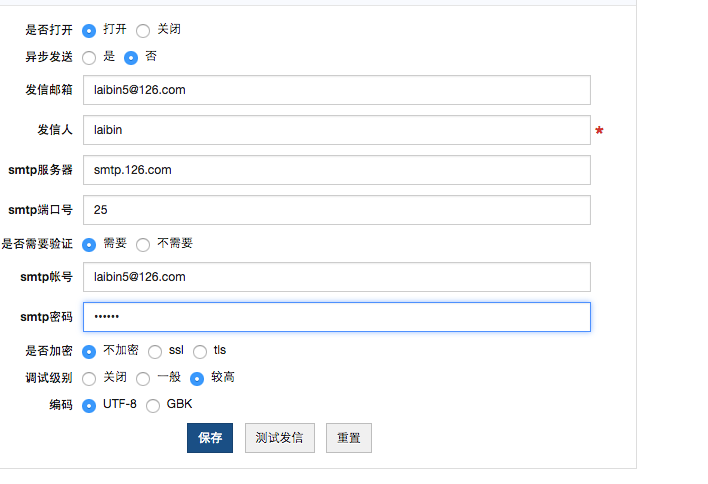This screenshot has height=484, width=708.
Task: Click the 保存 button
Action: (x=210, y=438)
